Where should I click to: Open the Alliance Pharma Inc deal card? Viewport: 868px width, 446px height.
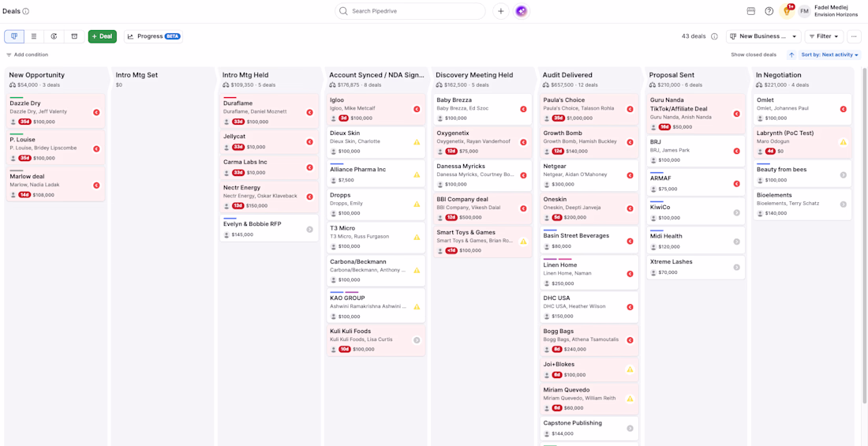376,173
